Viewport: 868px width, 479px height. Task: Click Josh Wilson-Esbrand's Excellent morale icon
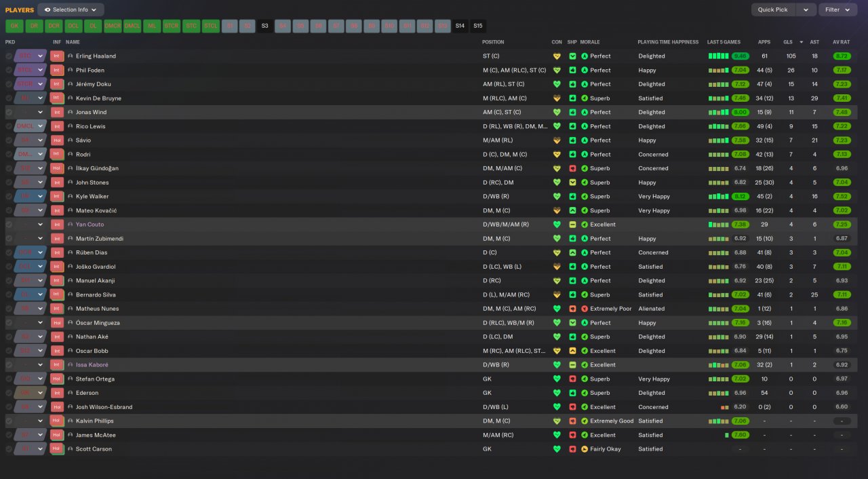[585, 407]
